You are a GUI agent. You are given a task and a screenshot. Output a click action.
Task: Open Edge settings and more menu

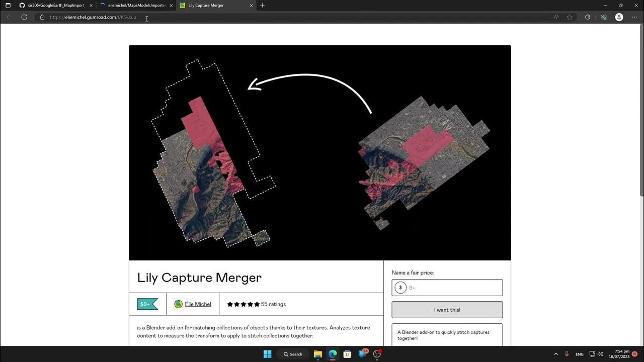click(x=634, y=17)
